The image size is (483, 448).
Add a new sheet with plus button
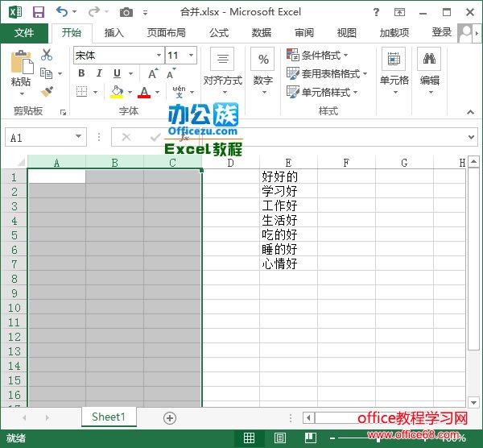tap(169, 417)
